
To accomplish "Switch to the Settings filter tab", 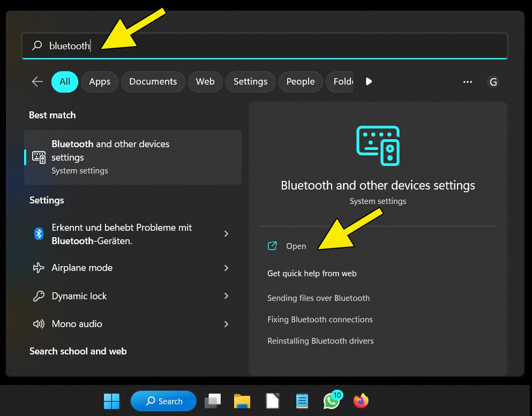I will click(x=250, y=81).
